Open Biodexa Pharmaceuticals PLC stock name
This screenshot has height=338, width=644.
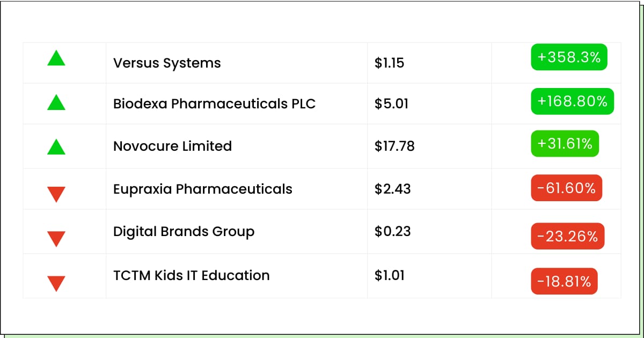click(214, 104)
